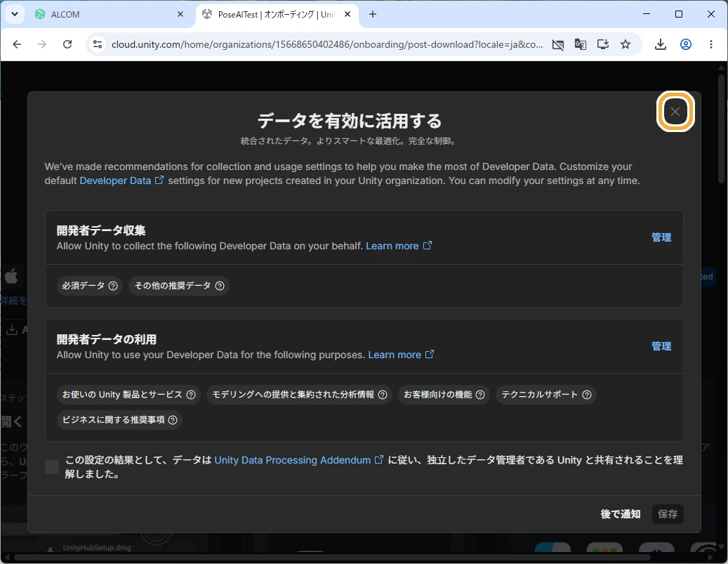Click 管理 for 開発者データの利用
This screenshot has height=564, width=728.
click(661, 346)
